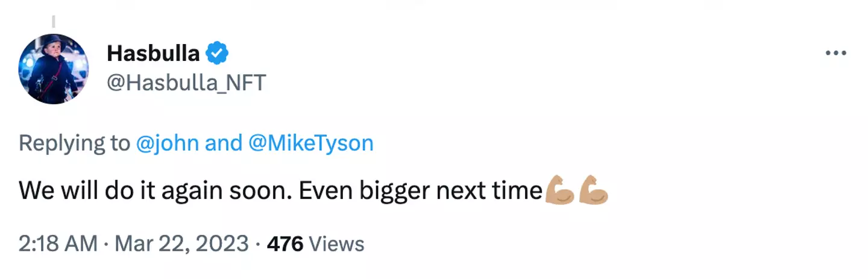This screenshot has height=279, width=868.
Task: Click the second flexed bicep emoji
Action: [593, 190]
